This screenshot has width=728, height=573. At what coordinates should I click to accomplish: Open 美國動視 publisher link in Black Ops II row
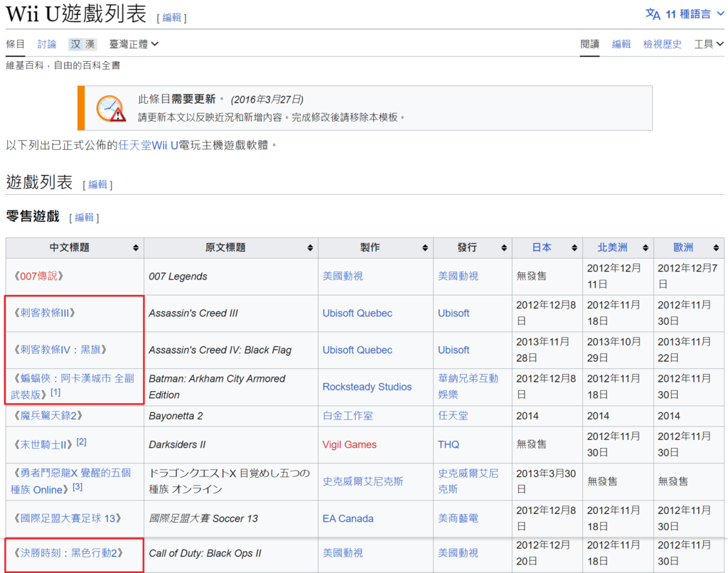click(458, 553)
